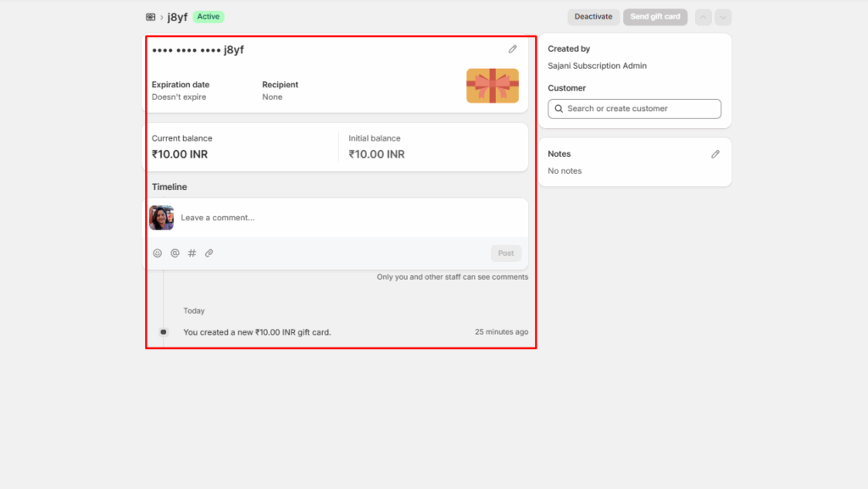Click the staff avatar in the timeline
The image size is (868, 489).
point(162,218)
